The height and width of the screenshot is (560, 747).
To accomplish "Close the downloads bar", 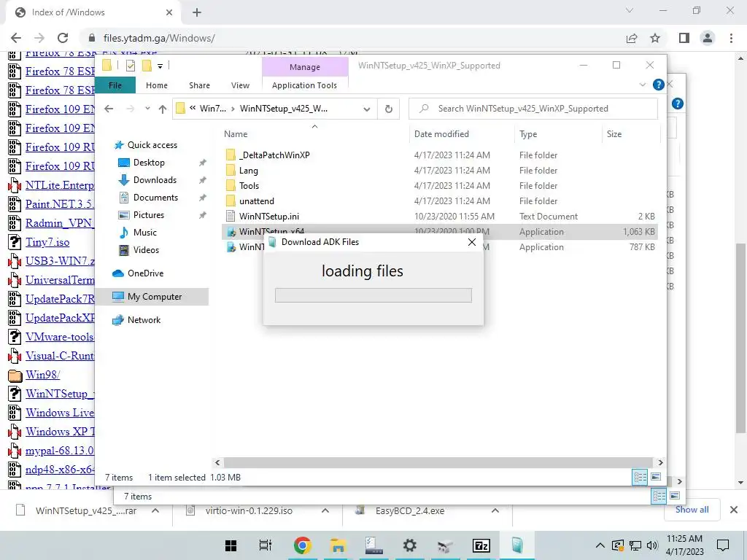I will (x=734, y=510).
